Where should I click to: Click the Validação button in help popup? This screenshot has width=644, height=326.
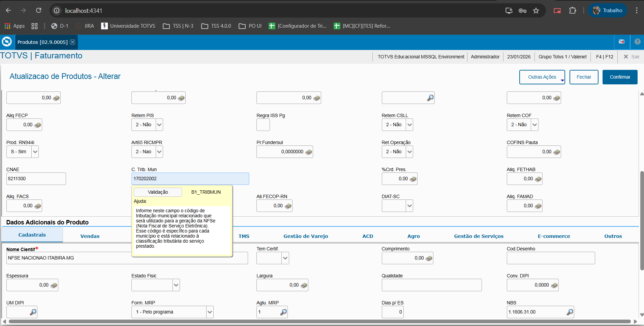coord(158,192)
